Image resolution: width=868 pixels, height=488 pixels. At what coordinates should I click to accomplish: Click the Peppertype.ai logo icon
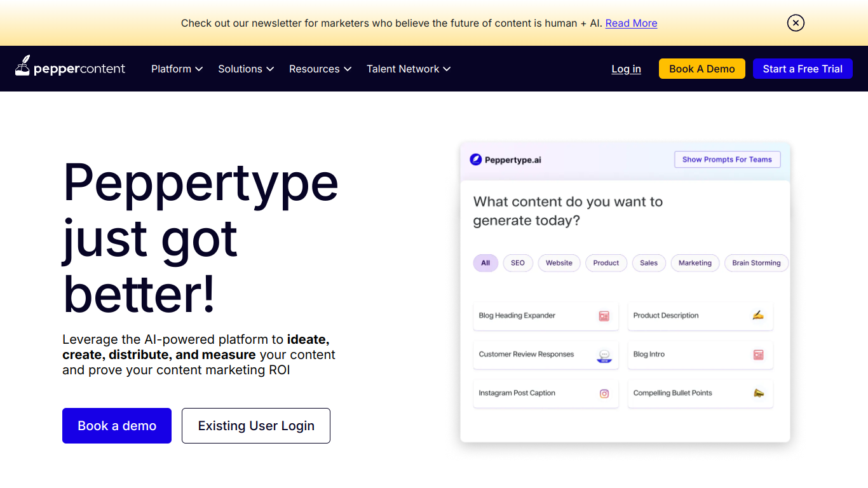click(475, 159)
